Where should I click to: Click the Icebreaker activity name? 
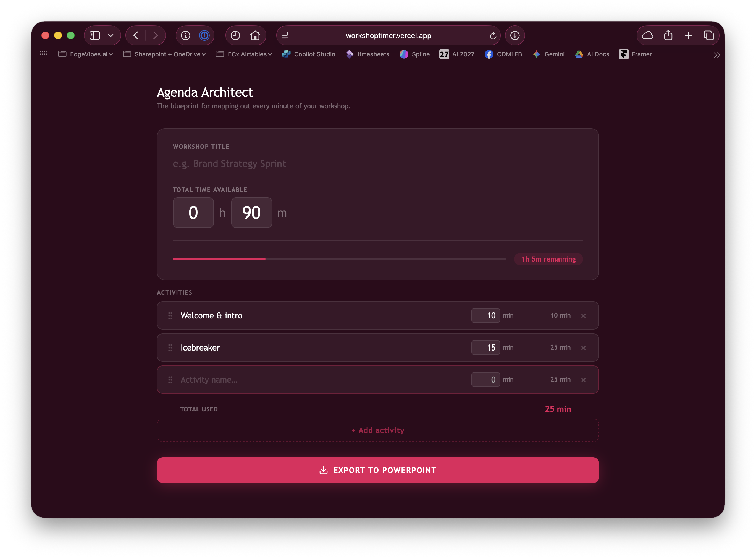point(200,348)
